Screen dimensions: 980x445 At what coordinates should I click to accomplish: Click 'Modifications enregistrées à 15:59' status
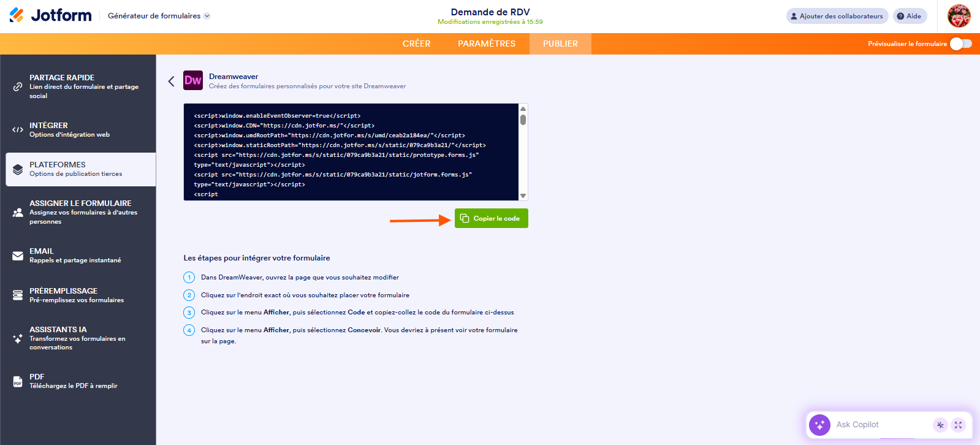click(490, 22)
